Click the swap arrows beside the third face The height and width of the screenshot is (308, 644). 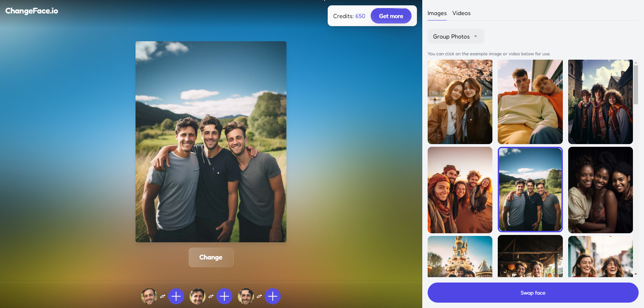point(259,296)
